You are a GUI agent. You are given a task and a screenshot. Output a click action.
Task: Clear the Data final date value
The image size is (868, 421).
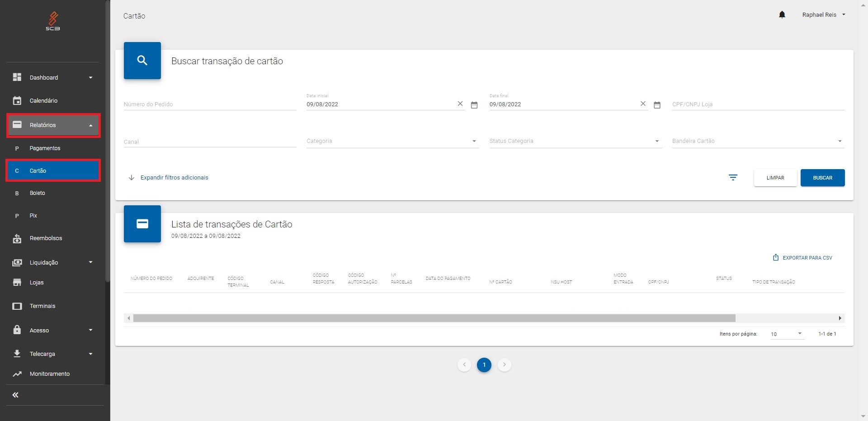click(x=642, y=104)
